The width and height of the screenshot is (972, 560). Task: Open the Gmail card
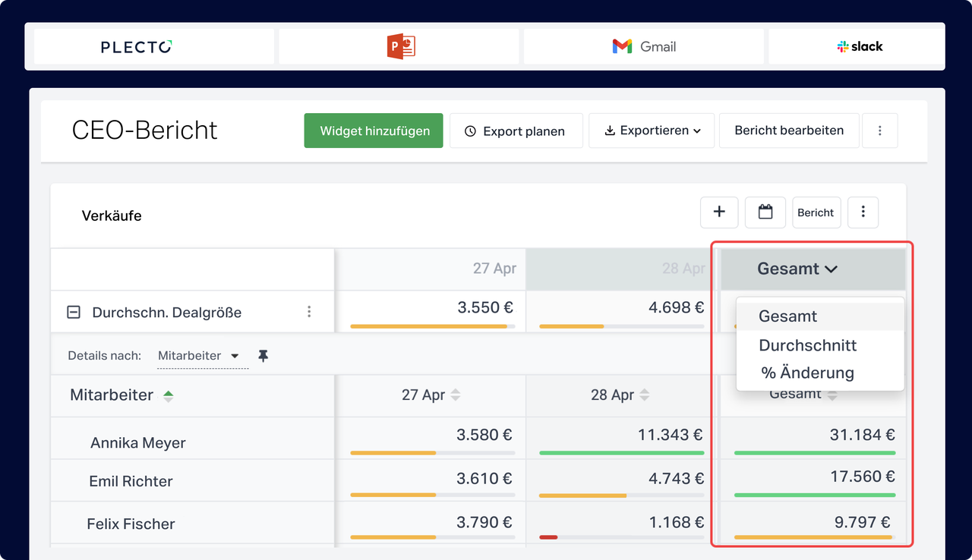(644, 46)
